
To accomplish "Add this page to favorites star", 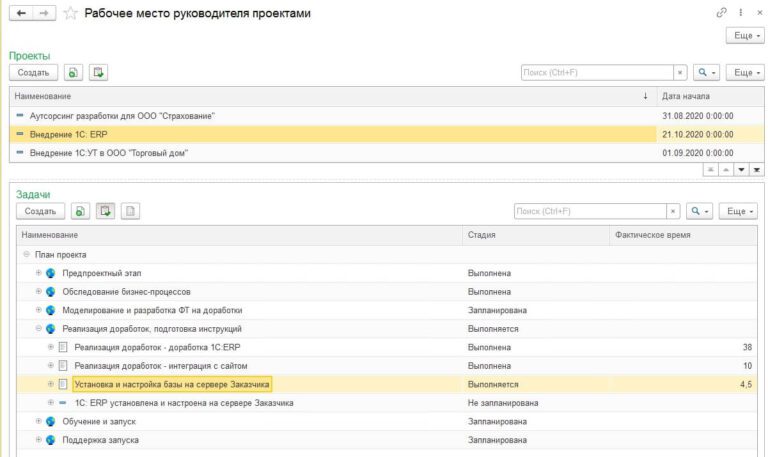I will [x=70, y=13].
